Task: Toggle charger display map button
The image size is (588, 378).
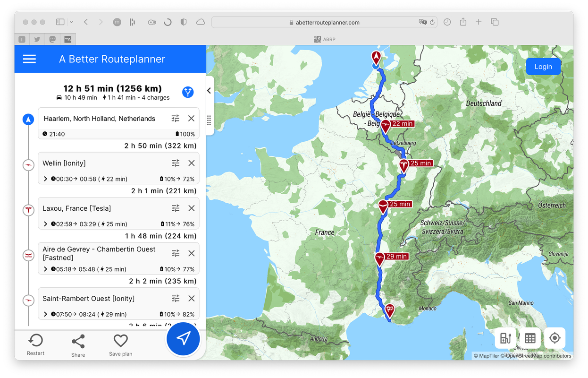Action: [505, 338]
